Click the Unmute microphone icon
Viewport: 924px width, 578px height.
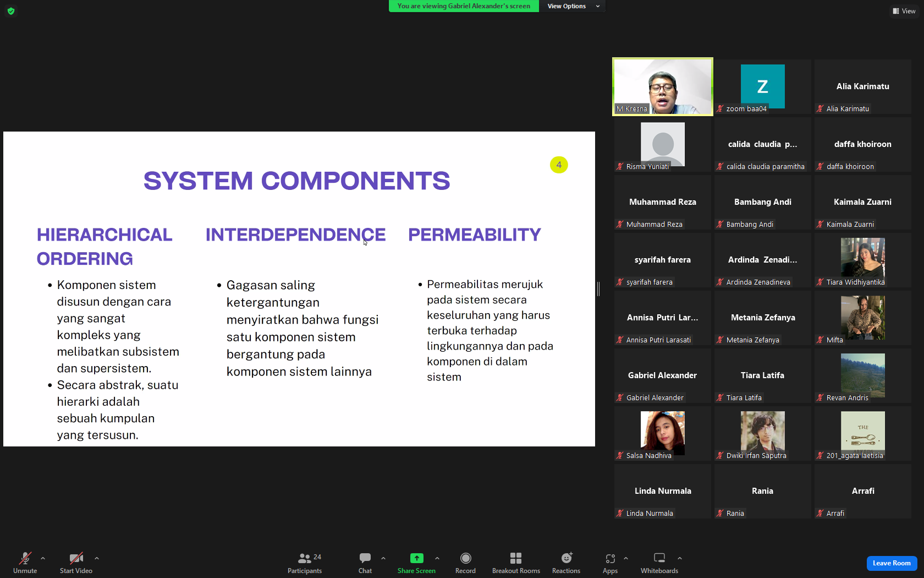(x=25, y=558)
